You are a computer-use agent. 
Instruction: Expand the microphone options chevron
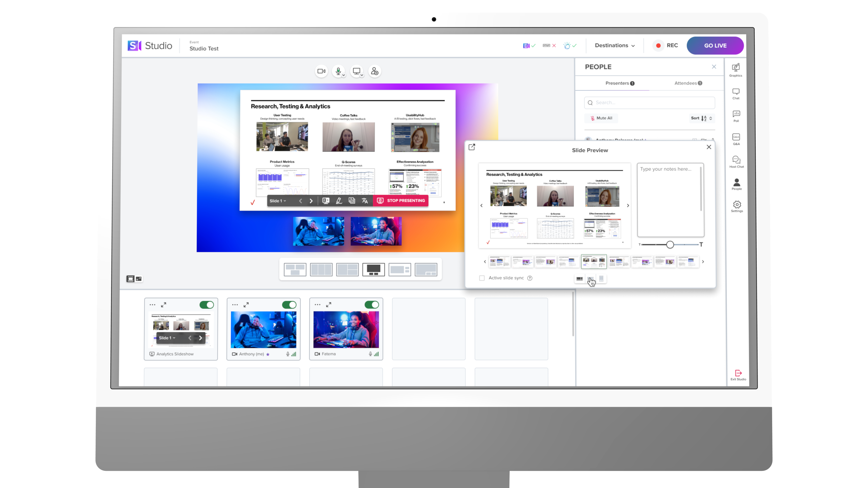pyautogui.click(x=343, y=75)
